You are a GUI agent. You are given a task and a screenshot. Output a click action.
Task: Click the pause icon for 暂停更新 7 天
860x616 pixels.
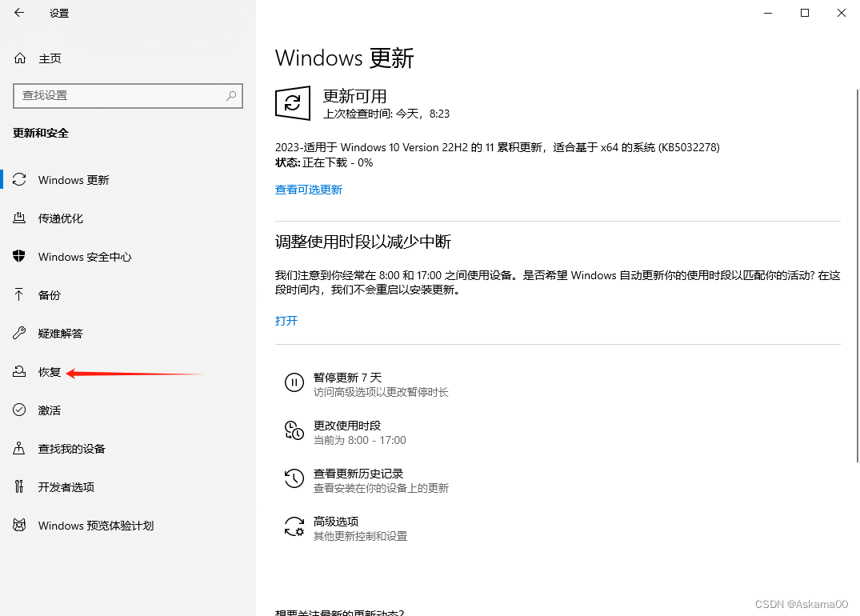click(294, 382)
